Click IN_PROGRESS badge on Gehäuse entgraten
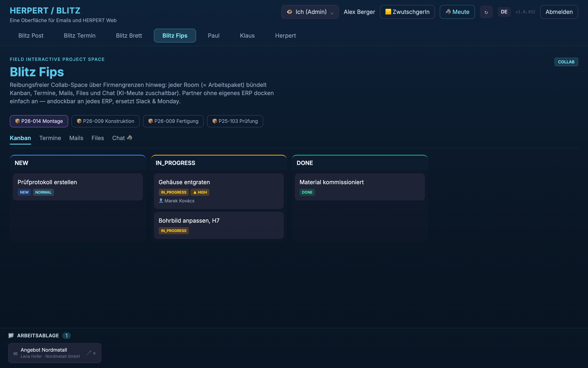Screen dimensions: 588x368 tap(174, 192)
